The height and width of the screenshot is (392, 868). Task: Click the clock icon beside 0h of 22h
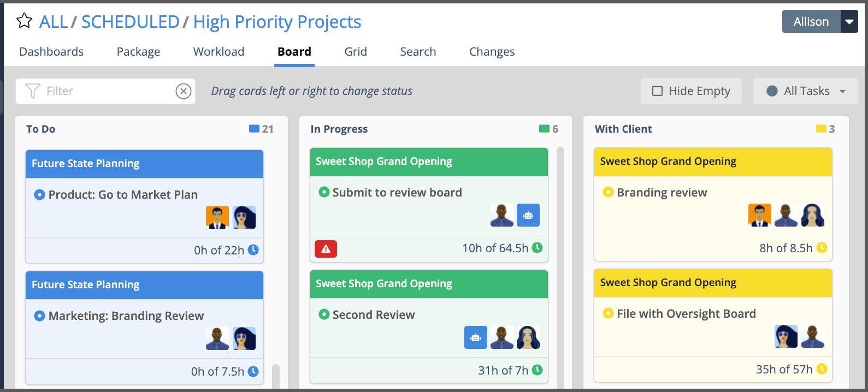click(253, 250)
